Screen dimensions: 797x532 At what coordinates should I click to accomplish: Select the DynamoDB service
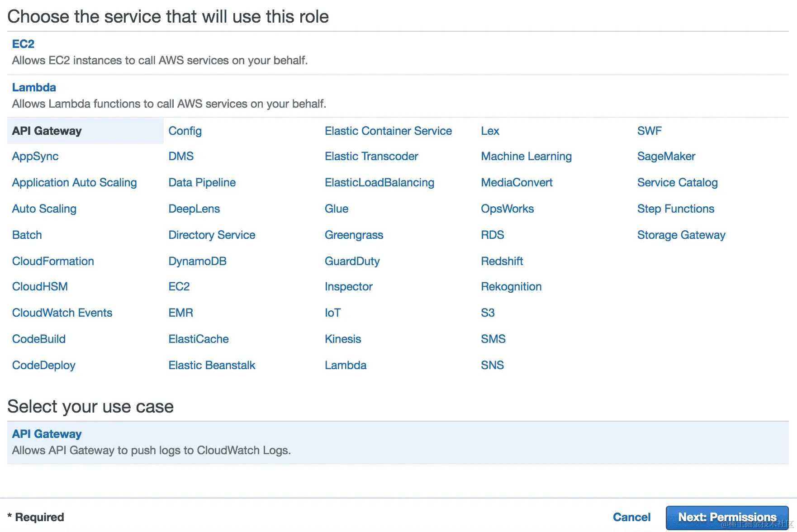coord(197,261)
